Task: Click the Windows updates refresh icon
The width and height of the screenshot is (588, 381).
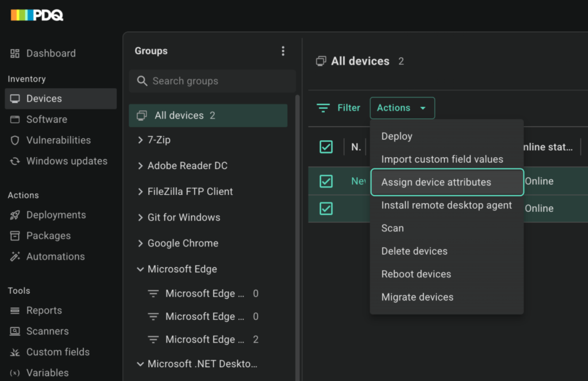Action: pyautogui.click(x=14, y=161)
